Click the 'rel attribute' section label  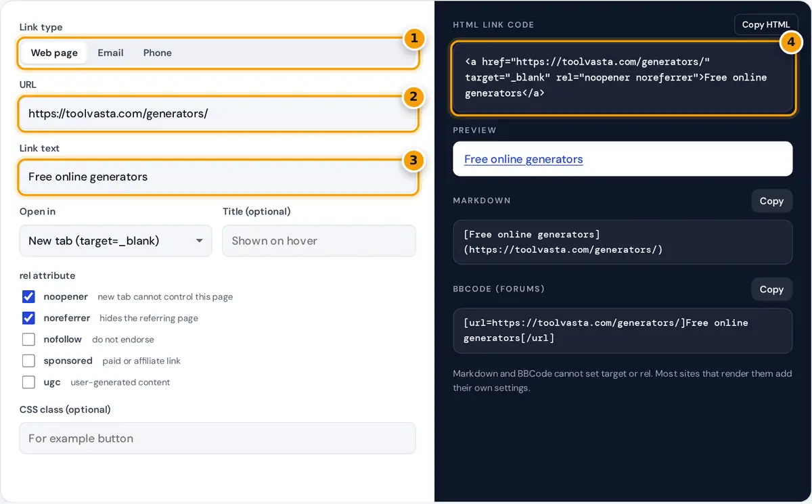47,275
